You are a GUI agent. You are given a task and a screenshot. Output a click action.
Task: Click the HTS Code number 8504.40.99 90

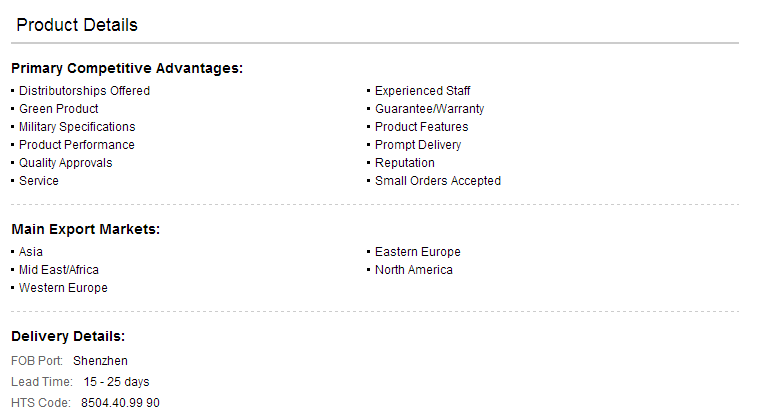point(120,403)
